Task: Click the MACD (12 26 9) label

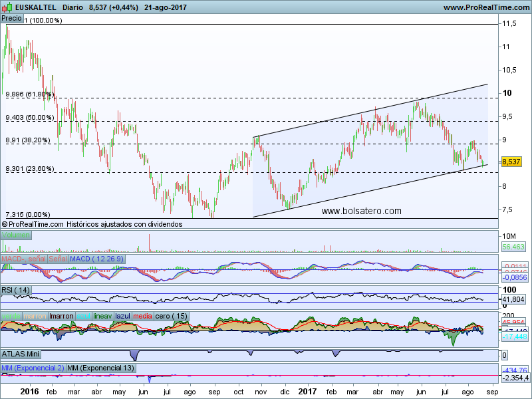Action: [96, 258]
